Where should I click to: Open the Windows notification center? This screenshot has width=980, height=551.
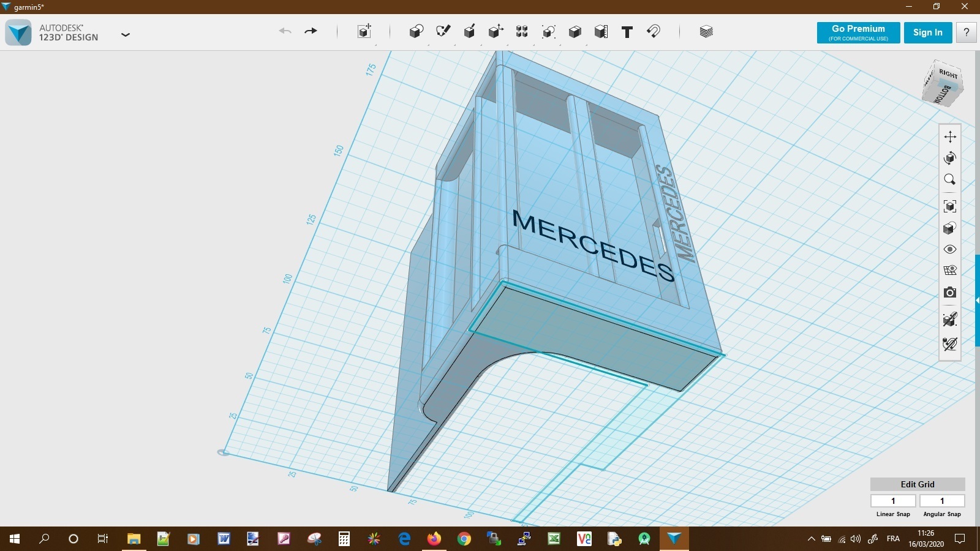coord(960,539)
